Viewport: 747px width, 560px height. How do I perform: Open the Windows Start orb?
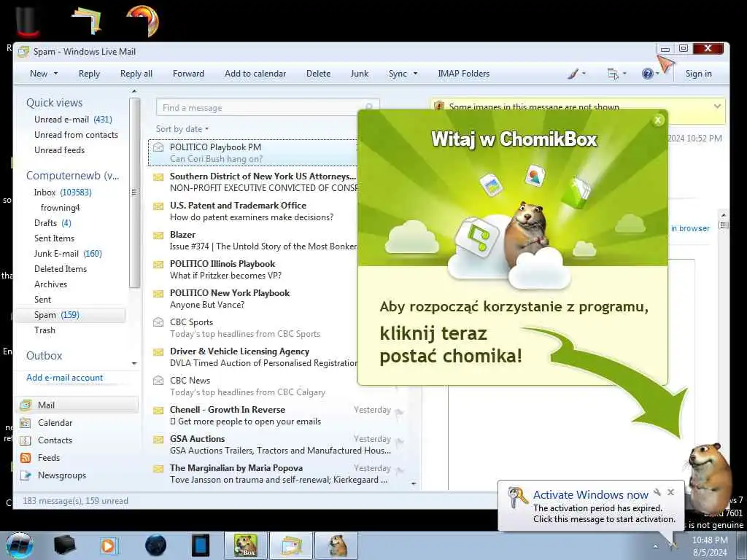20,545
